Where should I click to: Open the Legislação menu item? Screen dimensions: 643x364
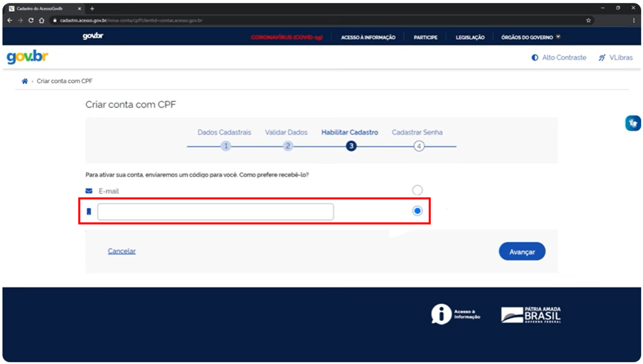coord(470,38)
